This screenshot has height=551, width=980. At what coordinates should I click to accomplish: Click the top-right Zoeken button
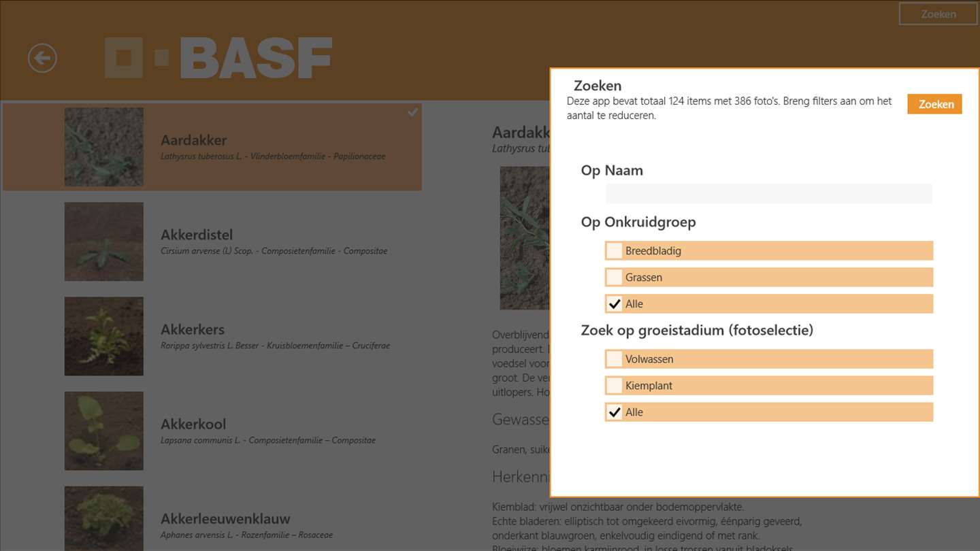pyautogui.click(x=938, y=14)
